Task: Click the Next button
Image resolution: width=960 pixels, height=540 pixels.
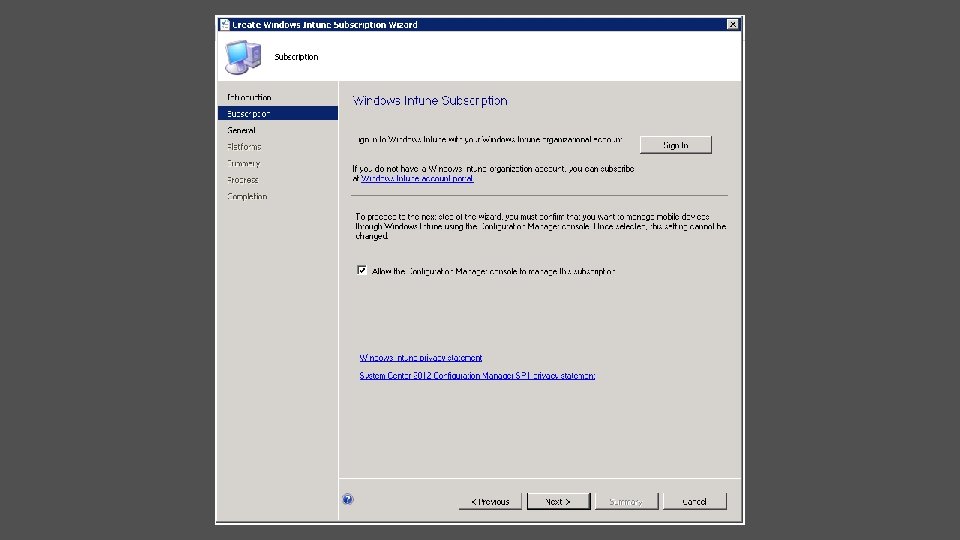Action: tap(558, 501)
